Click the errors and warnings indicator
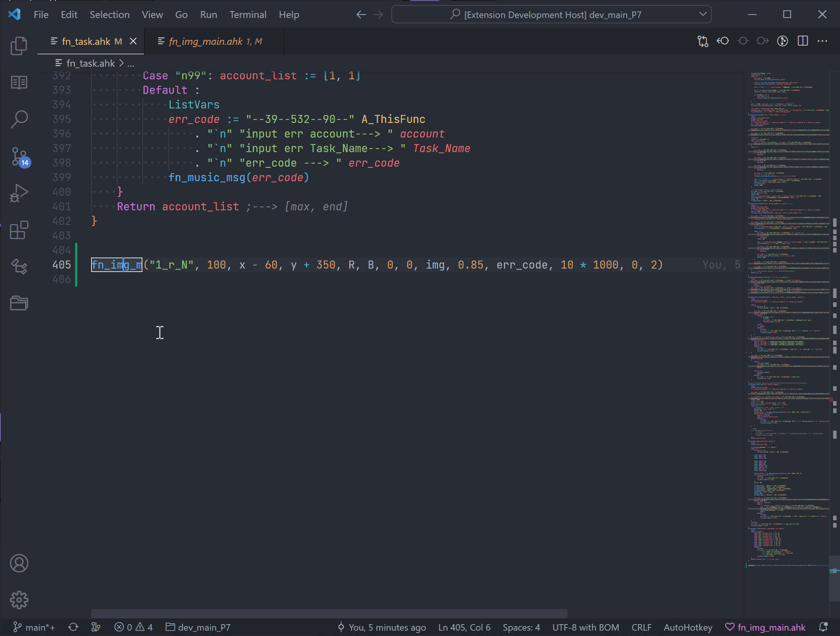The width and height of the screenshot is (840, 636). coord(134,627)
